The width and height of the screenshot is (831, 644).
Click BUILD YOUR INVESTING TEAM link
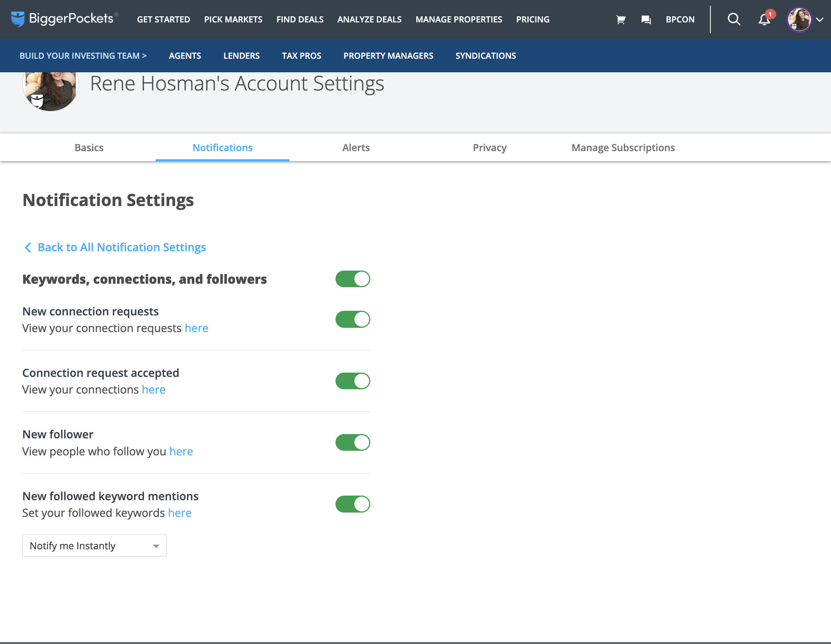(x=83, y=56)
